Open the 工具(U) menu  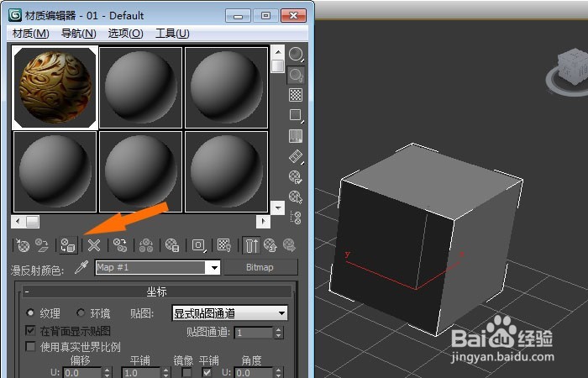pos(172,34)
